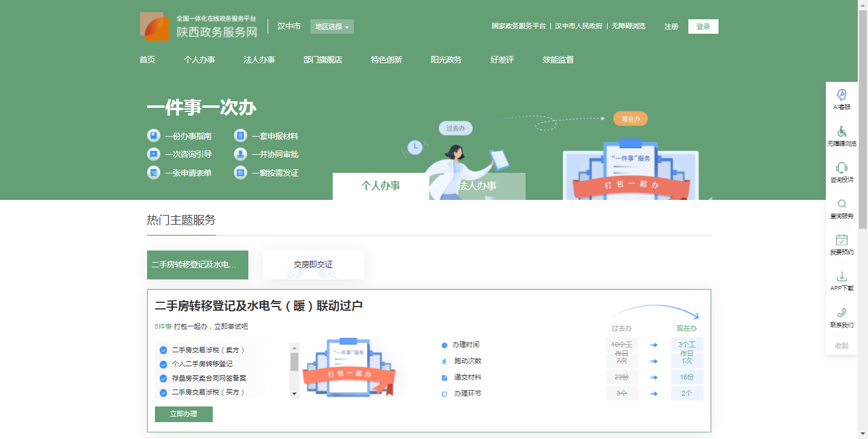
Task: Open 部门旗舰店 in the navigation menu
Action: pyautogui.click(x=322, y=60)
